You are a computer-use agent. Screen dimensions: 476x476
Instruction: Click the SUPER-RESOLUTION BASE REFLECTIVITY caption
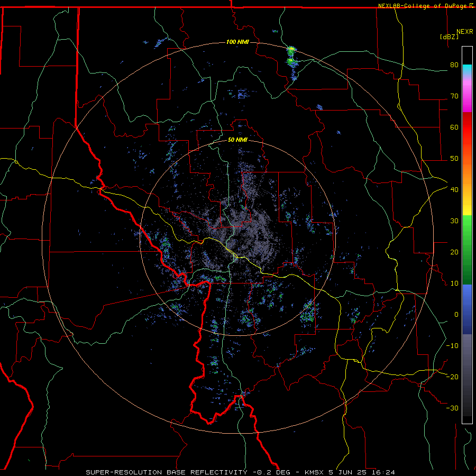tap(167, 472)
